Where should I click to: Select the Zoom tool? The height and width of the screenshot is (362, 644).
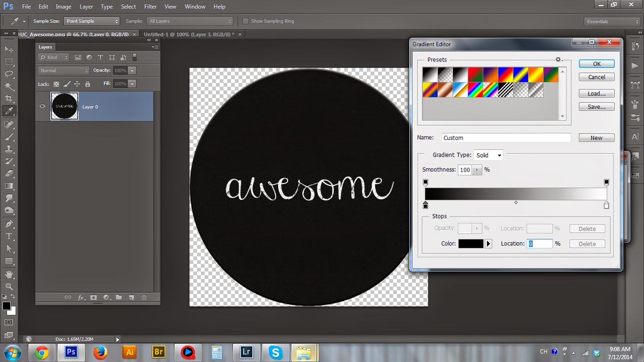click(9, 286)
